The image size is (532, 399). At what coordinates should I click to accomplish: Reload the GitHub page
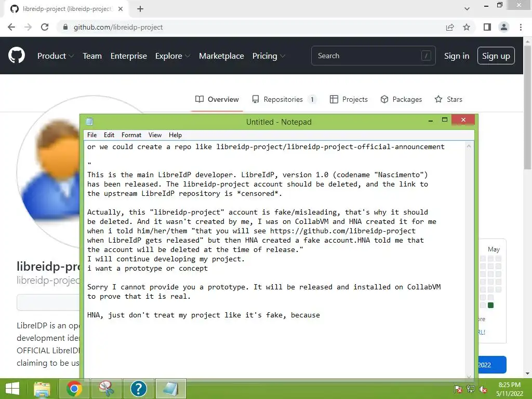(45, 27)
